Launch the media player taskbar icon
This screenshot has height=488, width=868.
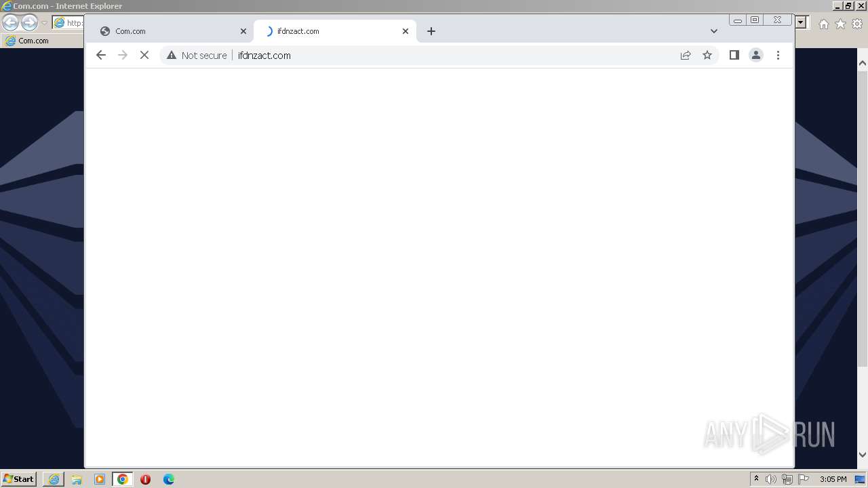100,479
